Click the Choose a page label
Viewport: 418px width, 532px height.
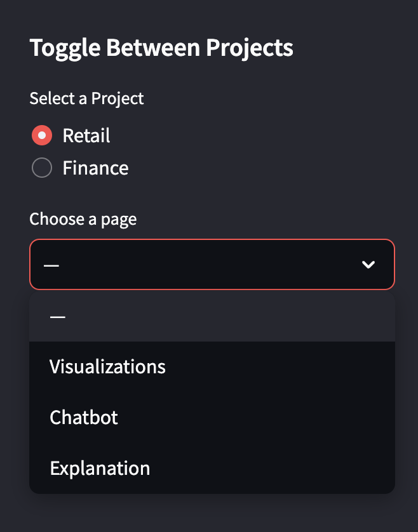(x=83, y=219)
